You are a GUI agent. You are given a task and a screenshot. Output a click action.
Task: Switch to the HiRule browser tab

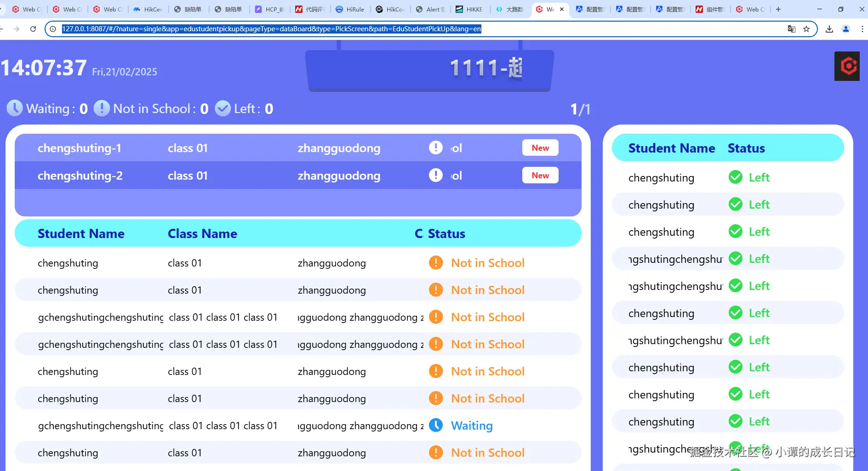350,9
